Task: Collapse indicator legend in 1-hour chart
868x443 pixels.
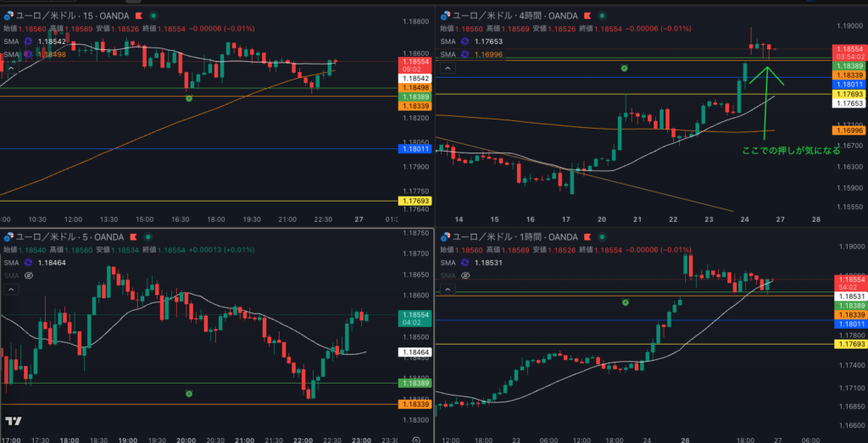Action: [x=448, y=289]
